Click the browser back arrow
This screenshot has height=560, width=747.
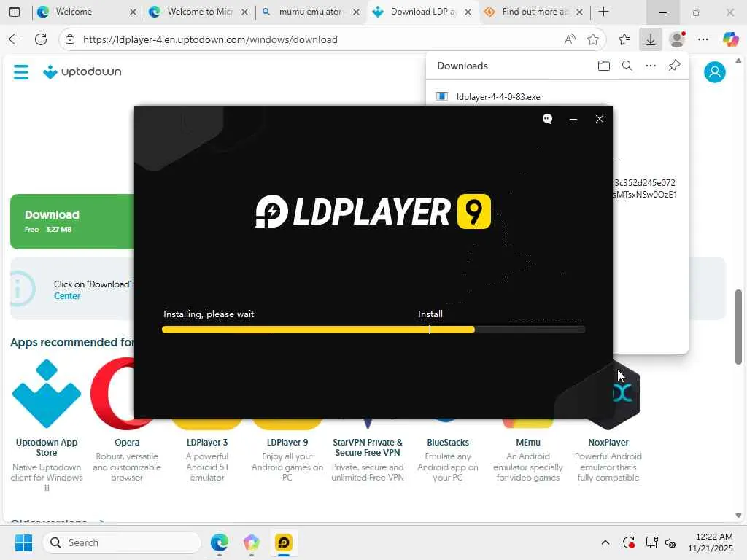coord(15,39)
